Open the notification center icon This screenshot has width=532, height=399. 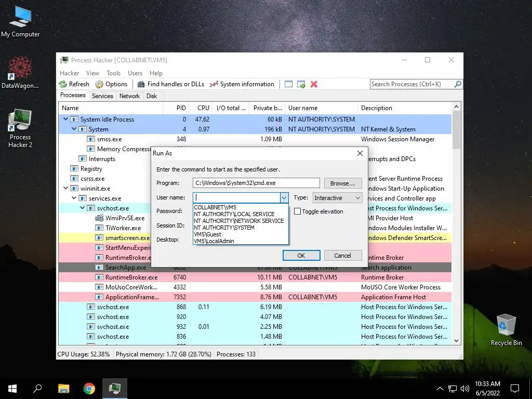tap(515, 389)
